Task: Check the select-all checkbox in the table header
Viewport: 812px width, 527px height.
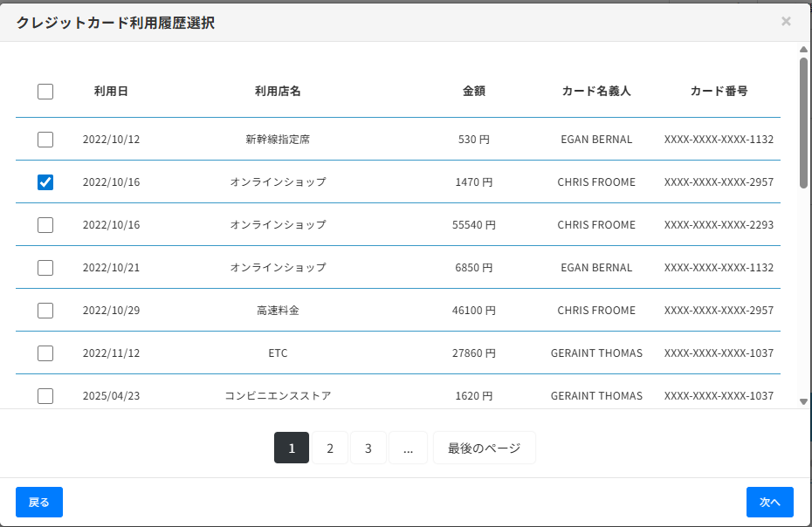Action: point(45,91)
